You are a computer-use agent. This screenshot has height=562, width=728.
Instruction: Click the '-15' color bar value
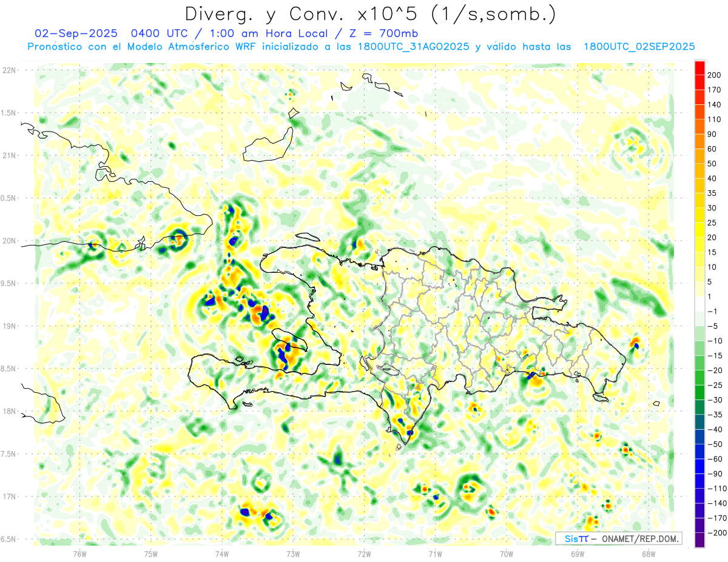715,355
